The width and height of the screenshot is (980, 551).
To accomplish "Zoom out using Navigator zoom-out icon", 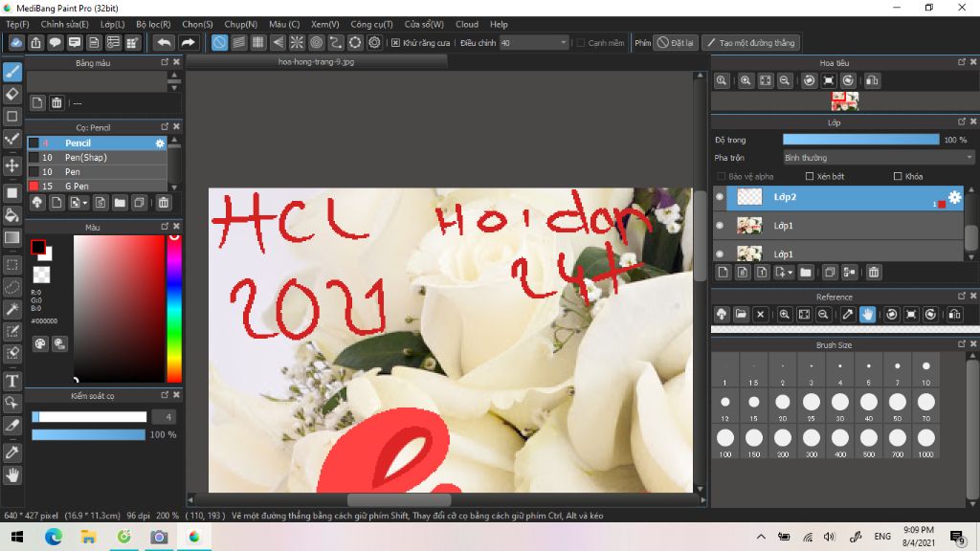I will pos(785,80).
